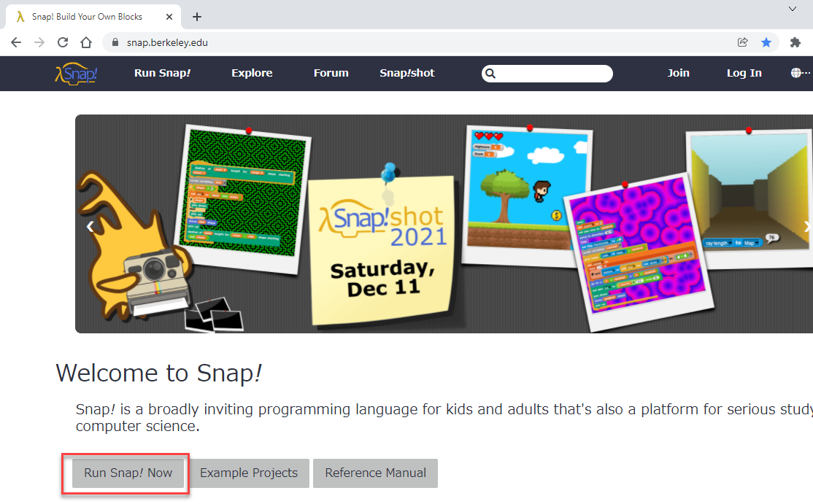The width and height of the screenshot is (813, 504).
Task: Click the address bar URL
Action: (167, 42)
